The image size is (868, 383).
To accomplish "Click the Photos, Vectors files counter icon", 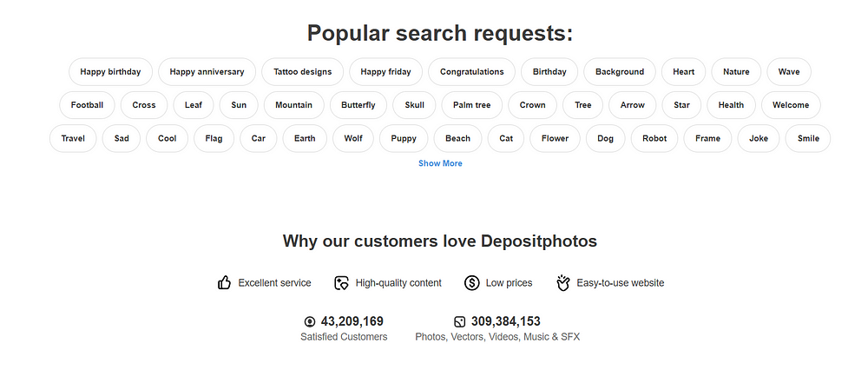I will [459, 321].
